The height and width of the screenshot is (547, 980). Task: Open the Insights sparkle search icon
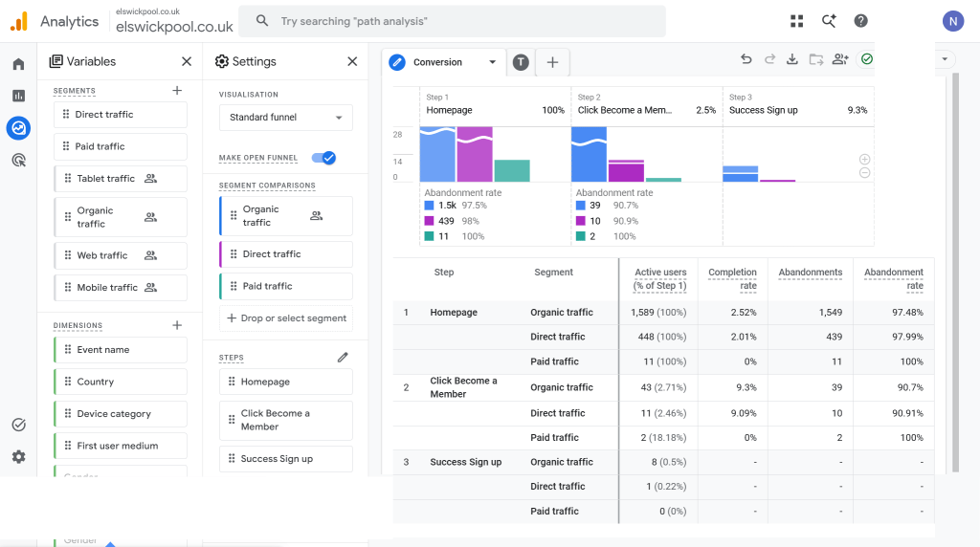829,21
